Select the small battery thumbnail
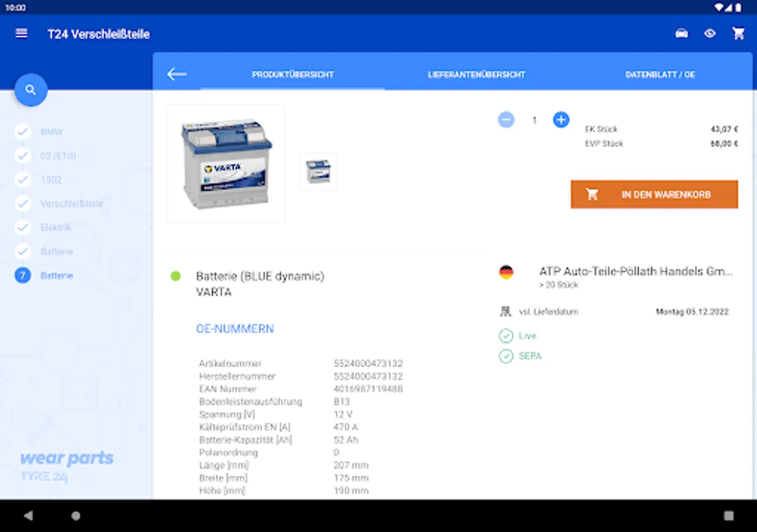 point(318,171)
